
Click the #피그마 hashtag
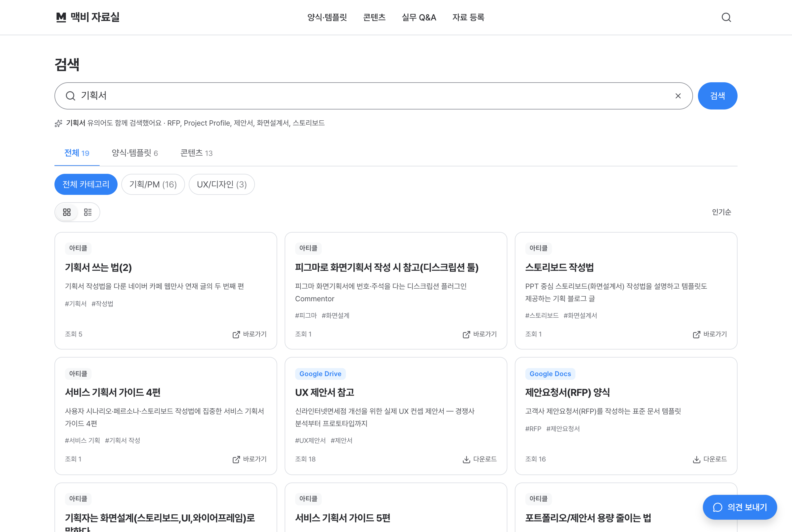coord(306,315)
